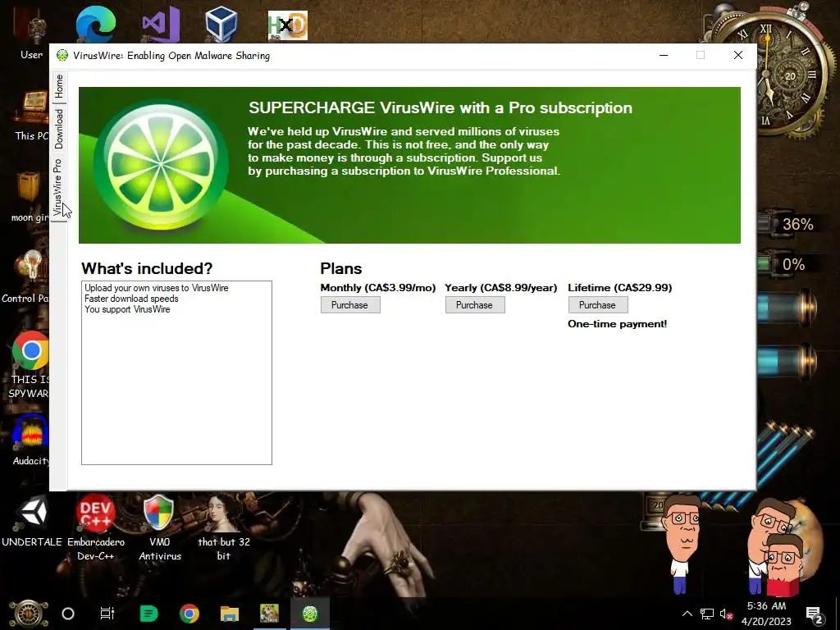840x630 pixels.
Task: Click the single Hank Hill desktop character
Action: click(681, 543)
